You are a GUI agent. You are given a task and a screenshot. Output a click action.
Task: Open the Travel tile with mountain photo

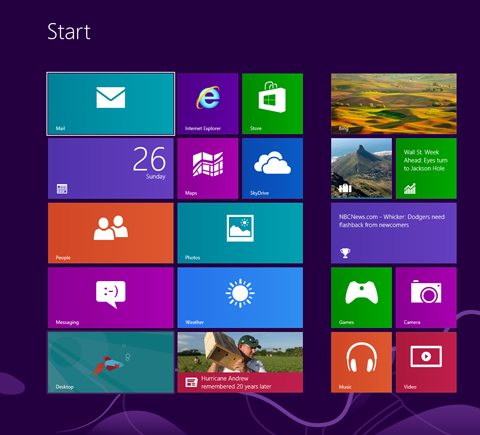361,168
